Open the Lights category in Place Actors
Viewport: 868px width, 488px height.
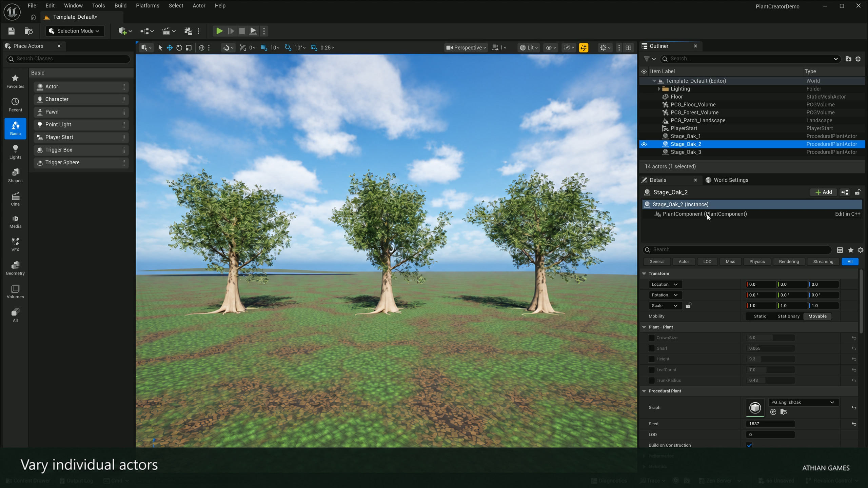(x=15, y=152)
